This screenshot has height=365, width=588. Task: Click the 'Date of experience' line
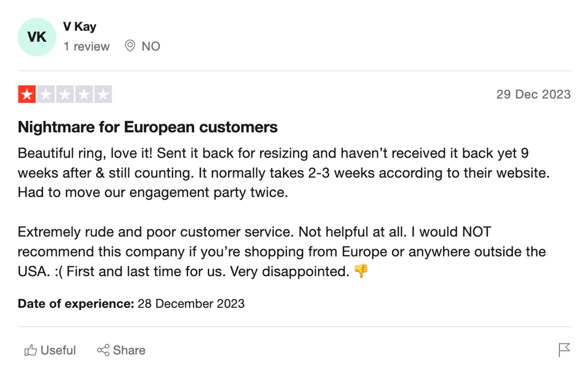[131, 304]
